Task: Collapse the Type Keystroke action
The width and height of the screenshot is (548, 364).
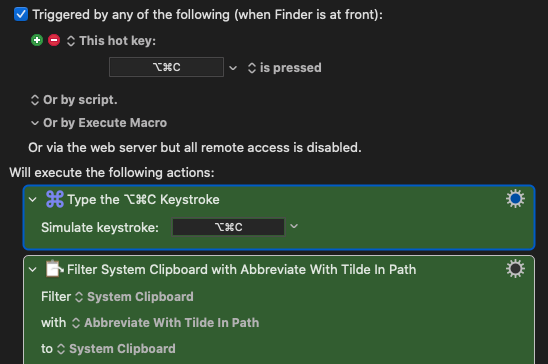Action: click(33, 200)
